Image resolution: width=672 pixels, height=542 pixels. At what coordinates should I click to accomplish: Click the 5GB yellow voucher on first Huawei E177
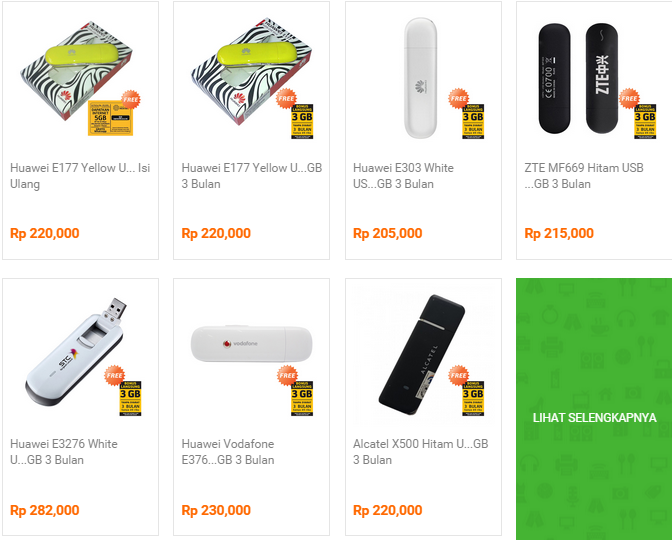click(x=110, y=118)
